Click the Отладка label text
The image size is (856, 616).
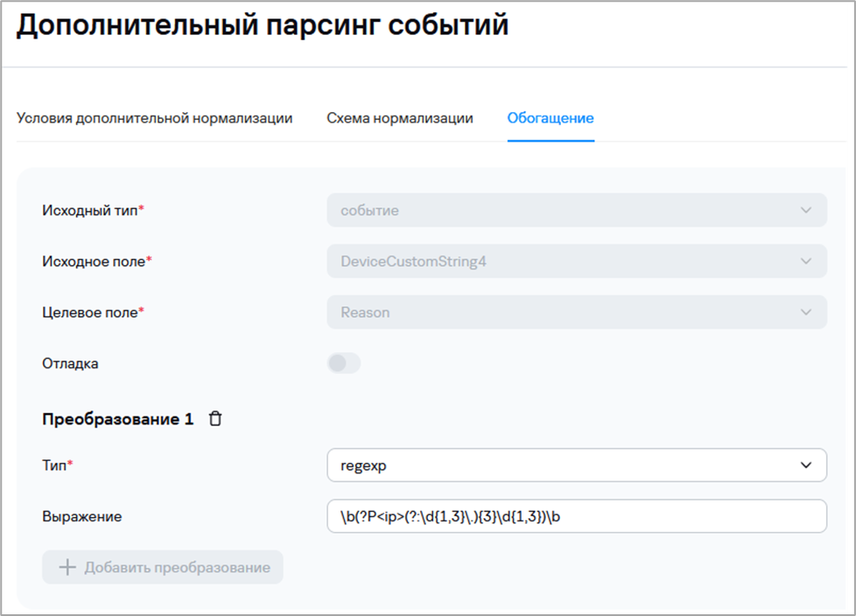[x=70, y=363]
